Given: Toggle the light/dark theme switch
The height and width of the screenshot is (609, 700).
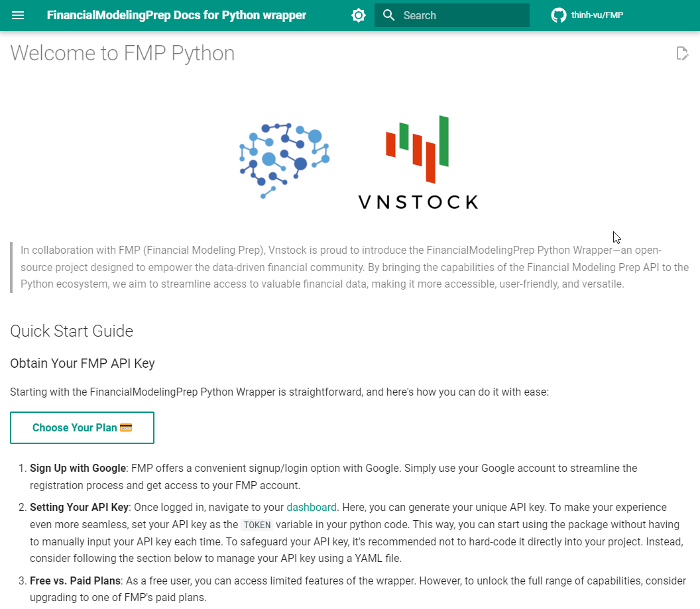Looking at the screenshot, I should coord(359,15).
